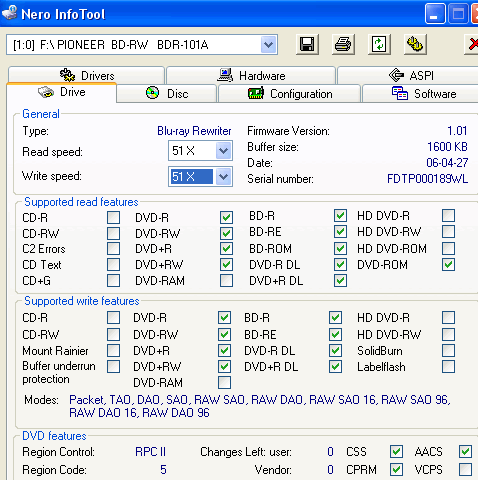Toggle SolidBurn write checkbox
Viewport: 478px width, 480px height.
(x=448, y=350)
